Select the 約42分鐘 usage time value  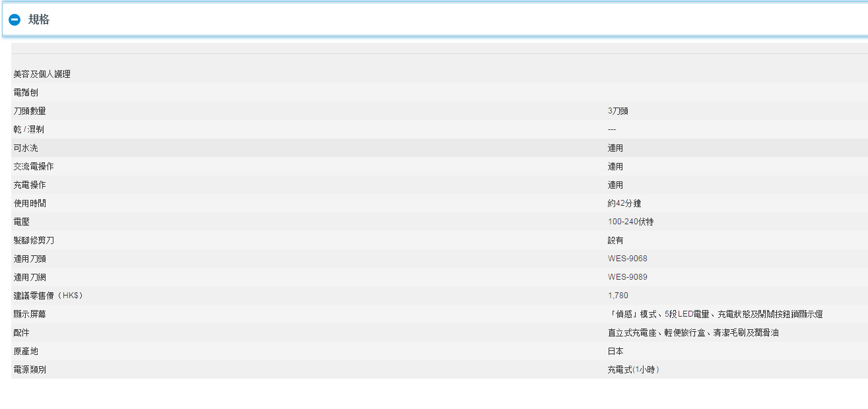624,204
